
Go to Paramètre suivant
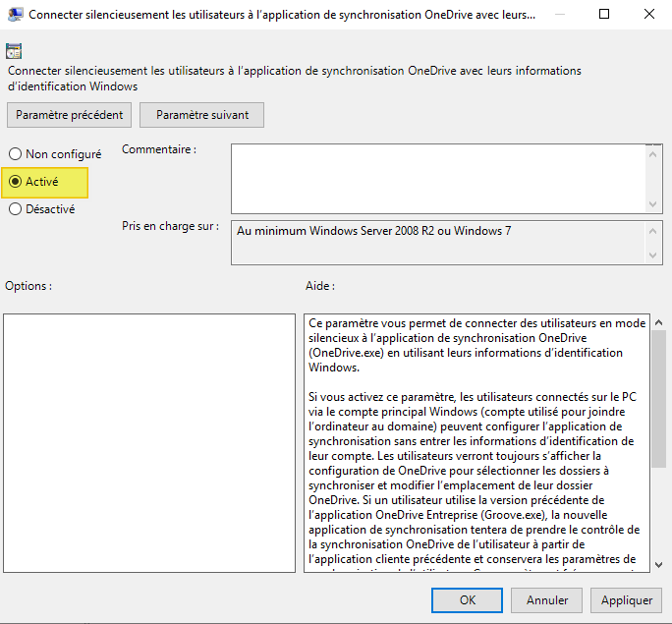(x=201, y=115)
